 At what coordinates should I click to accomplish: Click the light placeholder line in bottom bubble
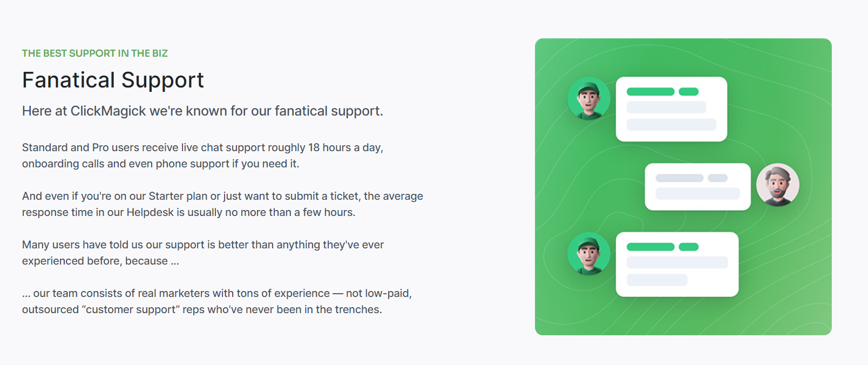tap(677, 262)
